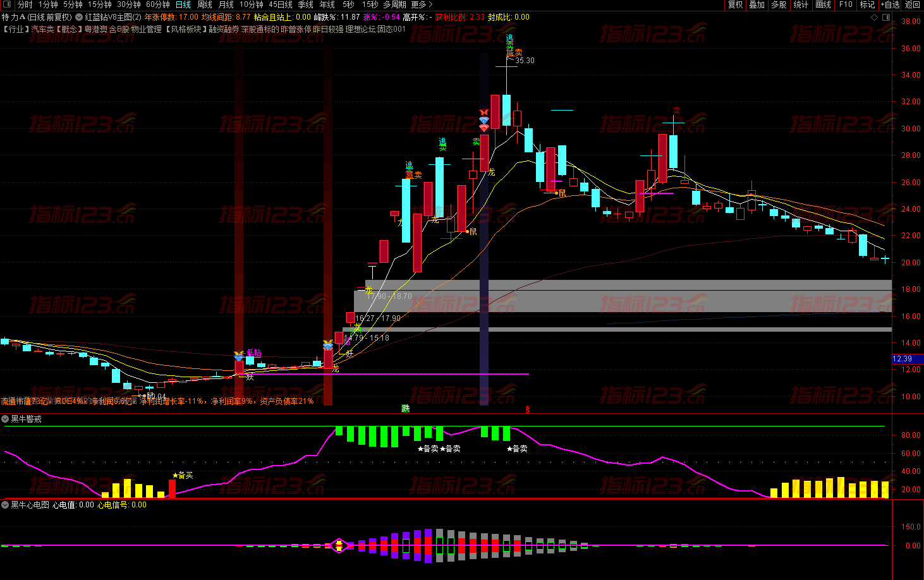Click the 低粘 label near 12.00

[x=253, y=353]
